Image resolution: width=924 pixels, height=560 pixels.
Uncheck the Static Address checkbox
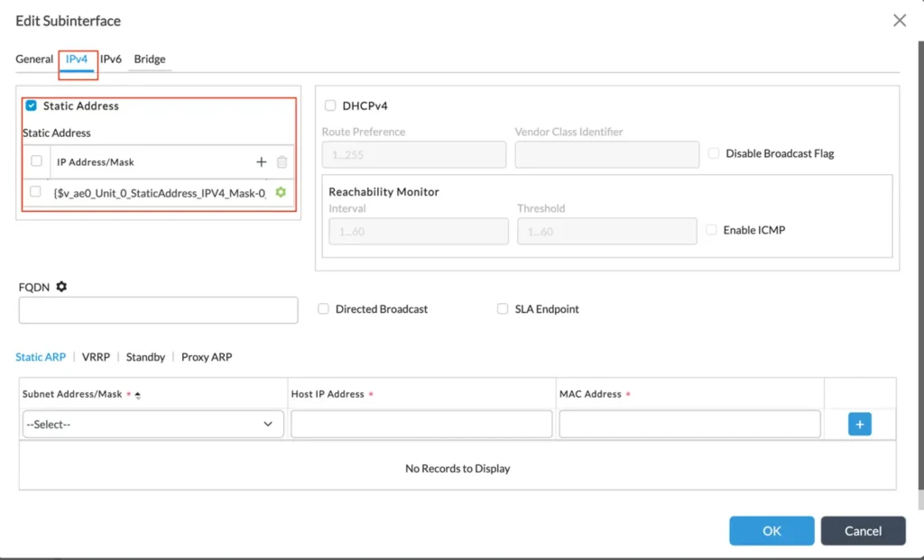point(32,106)
